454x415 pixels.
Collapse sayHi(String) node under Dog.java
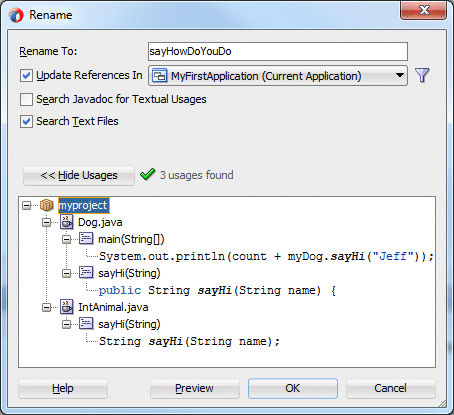67,273
